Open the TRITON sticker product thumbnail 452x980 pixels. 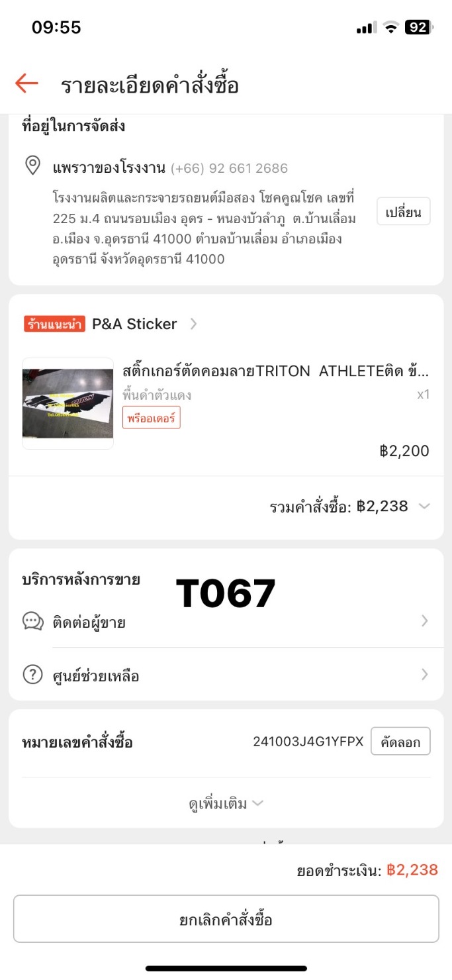pos(68,403)
